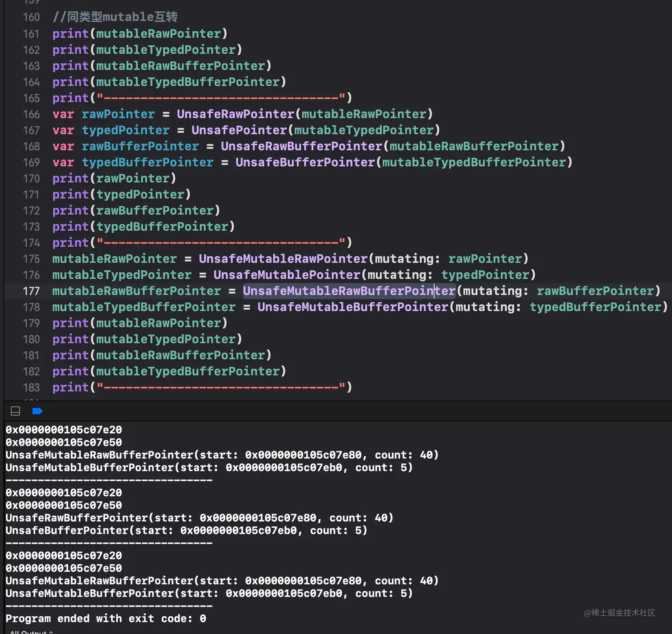Click print(mutableTypedBufferPointer) on line 182

[x=169, y=371]
